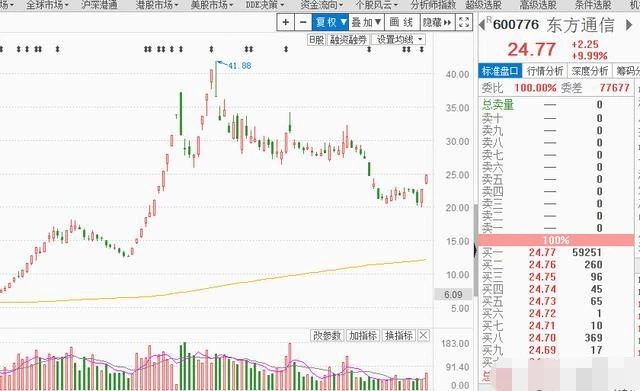Open the 复权 adjustment dropdown
Screen dimensions: 640x391
tap(331, 22)
